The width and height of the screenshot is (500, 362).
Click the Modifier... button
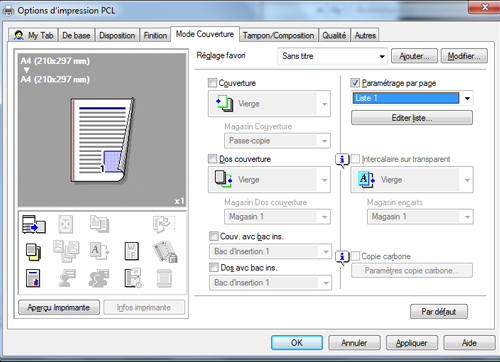[x=464, y=56]
